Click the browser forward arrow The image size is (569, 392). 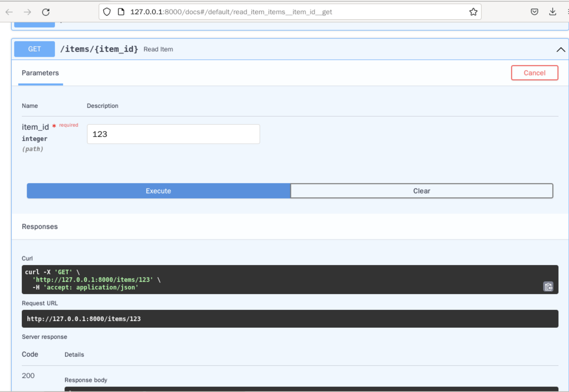(x=28, y=12)
